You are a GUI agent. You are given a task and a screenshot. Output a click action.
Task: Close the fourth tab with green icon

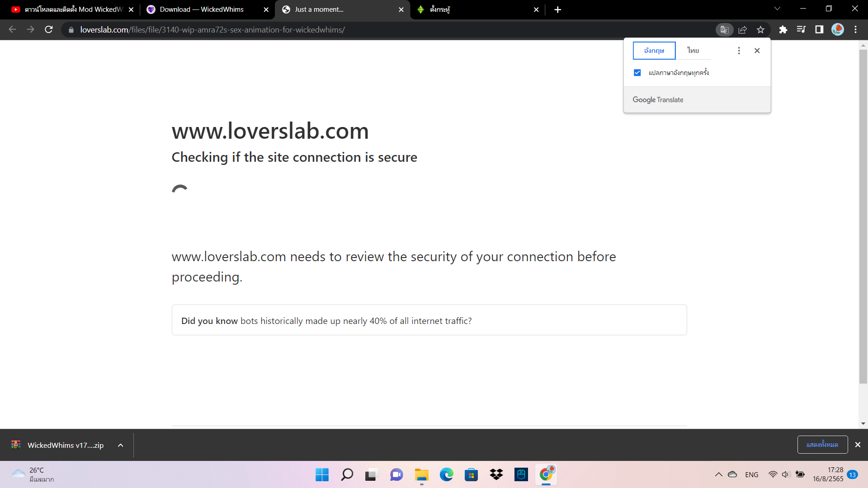click(536, 9)
